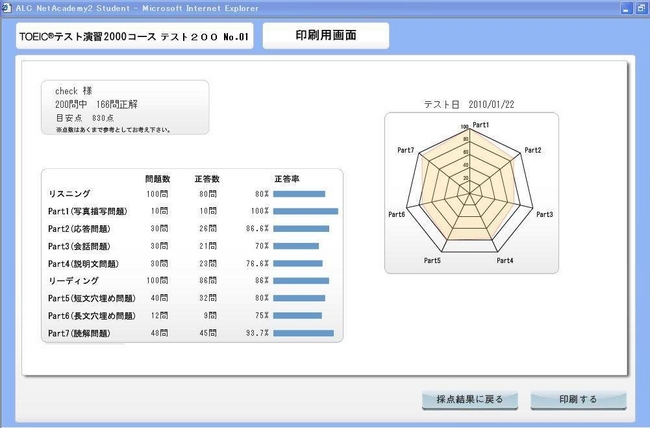Click the Part6 75% percentage value
650x428 pixels.
(x=262, y=316)
